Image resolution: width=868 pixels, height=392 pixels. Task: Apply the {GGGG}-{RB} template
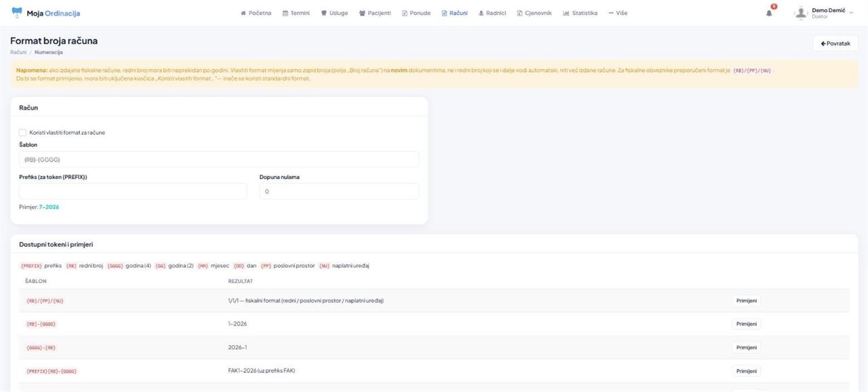(x=746, y=347)
